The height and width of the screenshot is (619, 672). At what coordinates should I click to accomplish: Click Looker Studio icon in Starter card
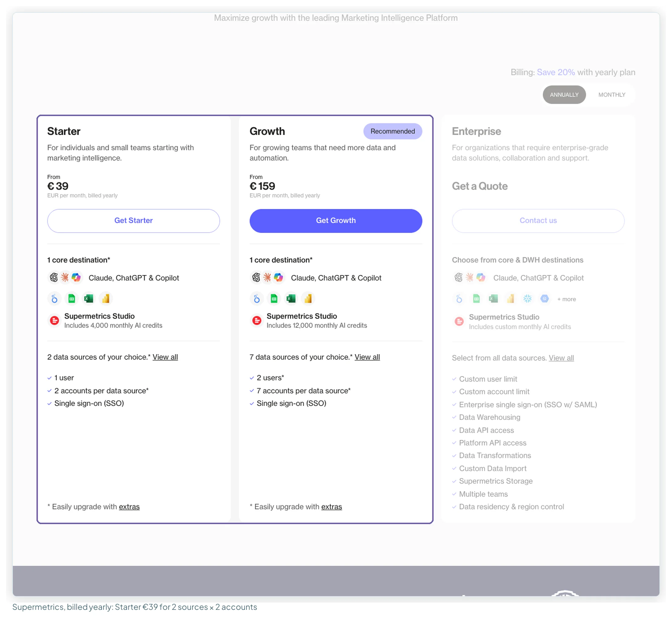(x=54, y=299)
